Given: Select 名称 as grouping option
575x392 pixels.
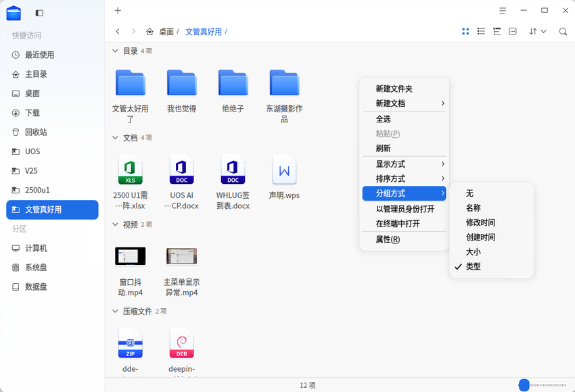Looking at the screenshot, I should (x=474, y=207).
